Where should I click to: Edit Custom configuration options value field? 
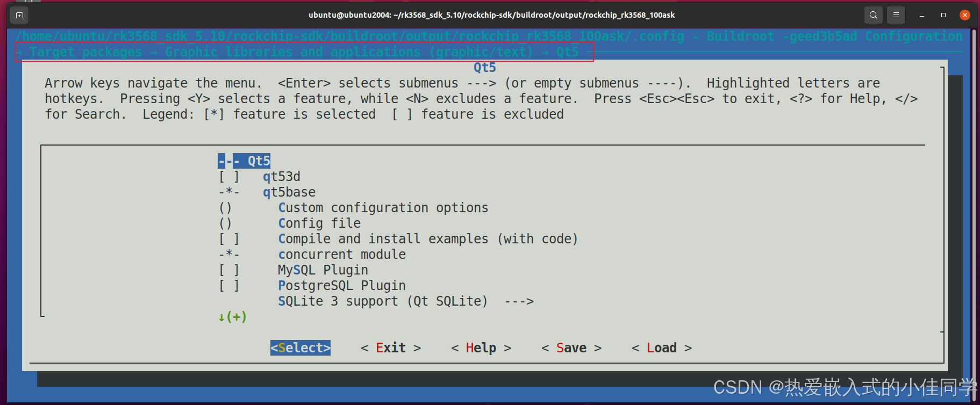225,208
